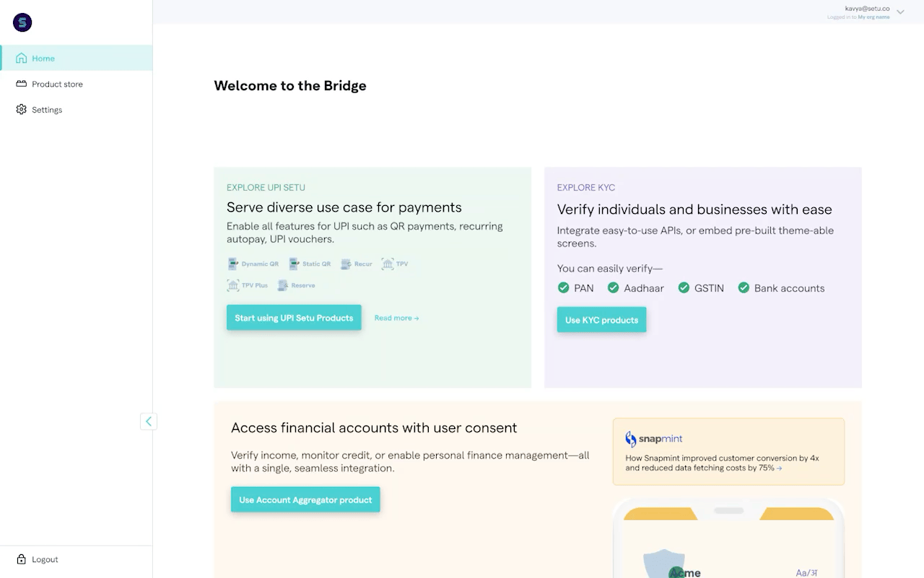Open the Read more link for UPI Setu
924x578 pixels.
coord(396,318)
